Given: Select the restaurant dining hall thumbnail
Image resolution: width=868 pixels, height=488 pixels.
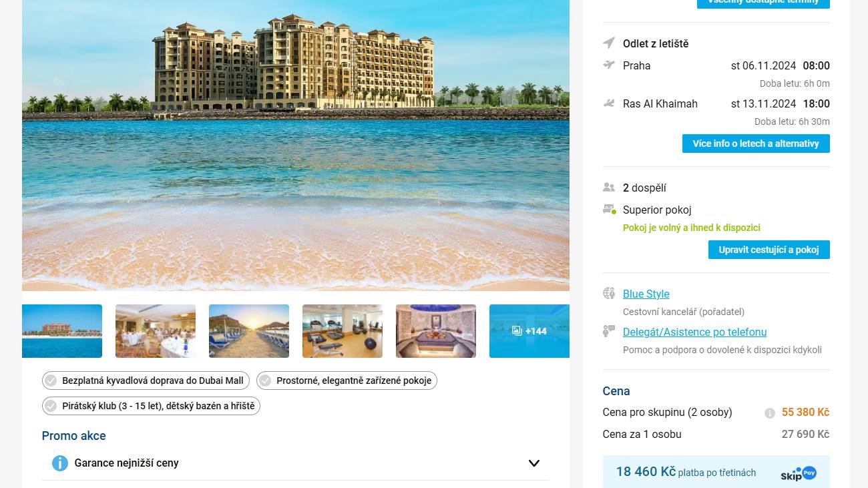Looking at the screenshot, I should click(x=156, y=331).
